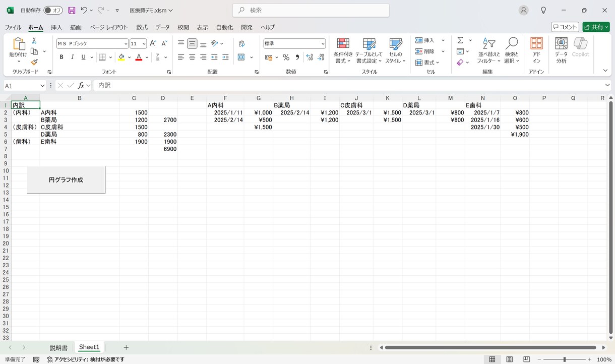The width and height of the screenshot is (615, 364).
Task: Open Sort and Filter menu
Action: [x=488, y=50]
